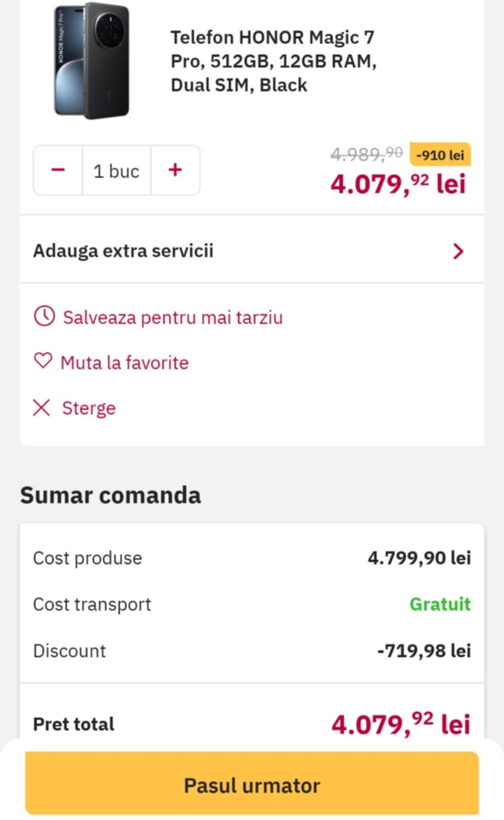504x820 pixels.
Task: Open the Telefon HONOR Magic 7 Pro title
Action: click(x=273, y=61)
